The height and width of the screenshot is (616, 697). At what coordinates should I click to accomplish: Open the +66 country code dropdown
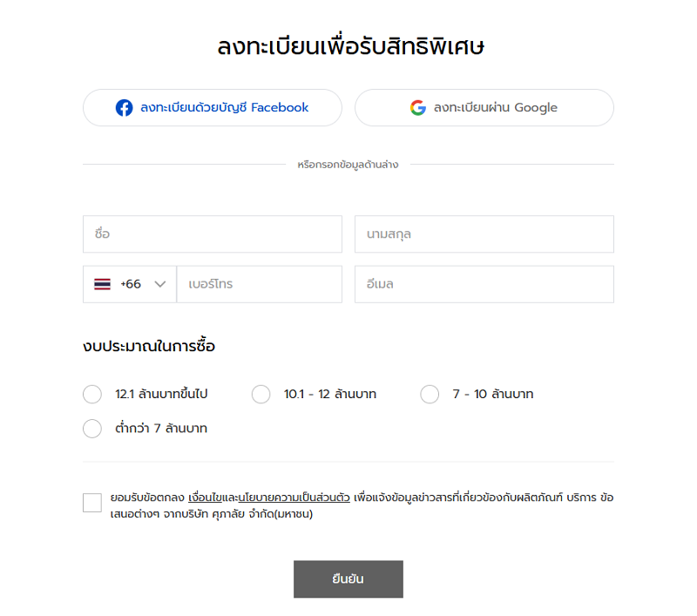pos(130,284)
